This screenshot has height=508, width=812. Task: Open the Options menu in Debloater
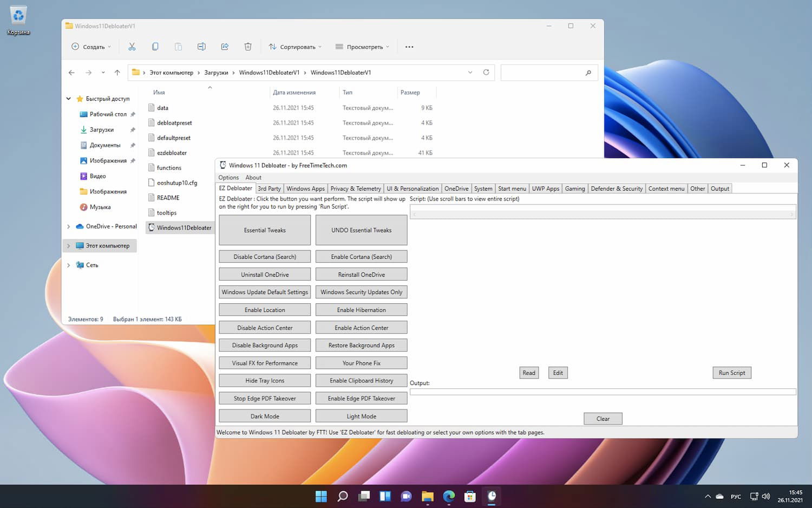(228, 178)
